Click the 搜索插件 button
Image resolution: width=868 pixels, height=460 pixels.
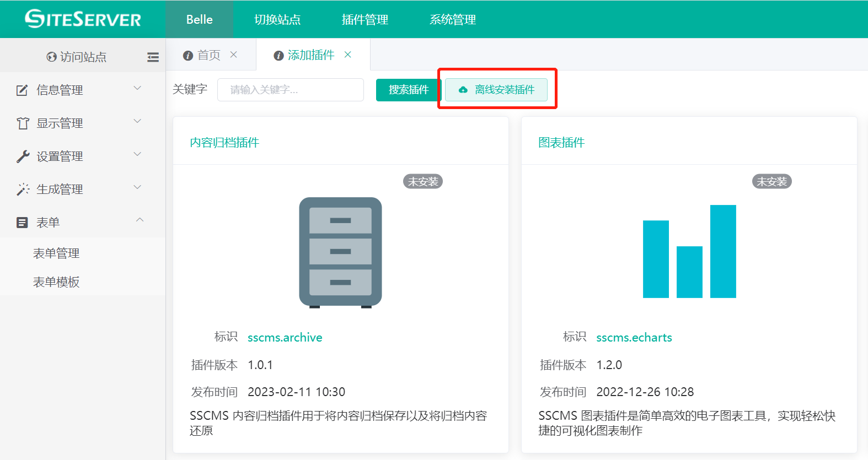(x=408, y=90)
